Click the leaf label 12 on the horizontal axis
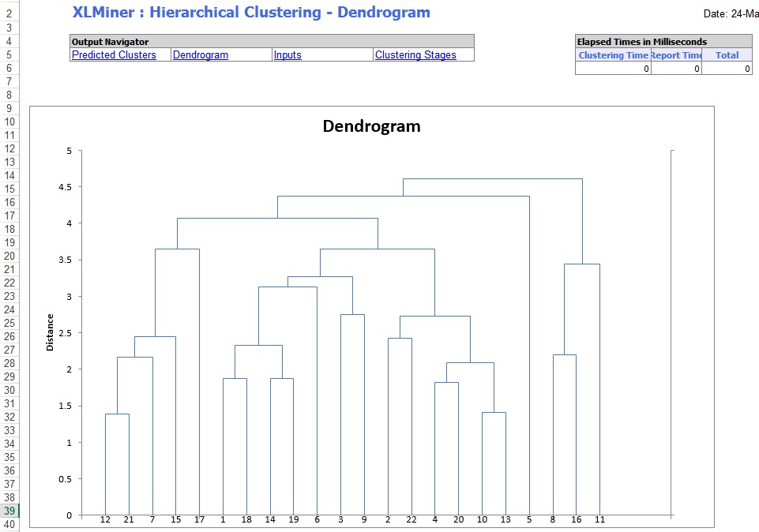 [105, 519]
